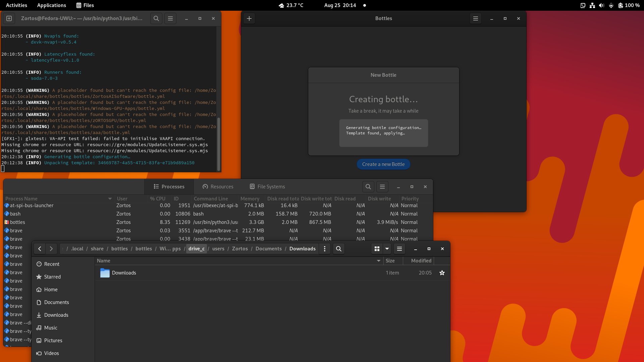
Task: Click Create a new Bottle button
Action: click(x=383, y=164)
